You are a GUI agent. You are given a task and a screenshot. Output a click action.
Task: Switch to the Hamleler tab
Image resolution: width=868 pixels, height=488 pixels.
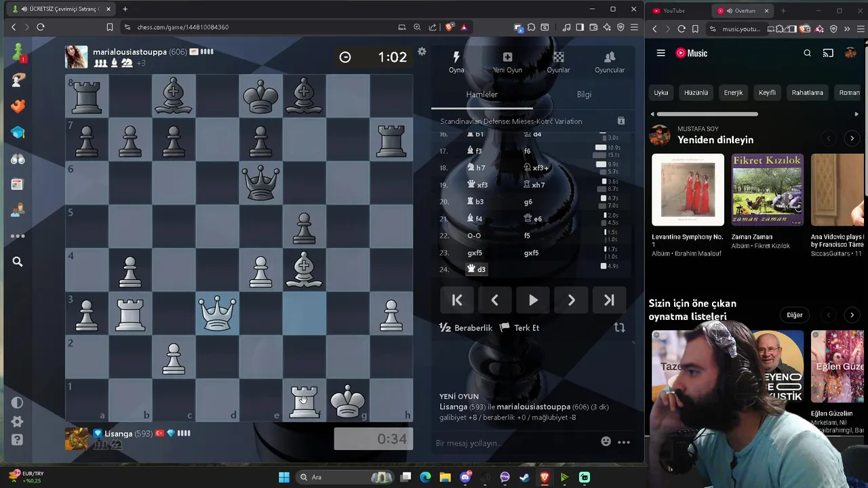click(481, 95)
